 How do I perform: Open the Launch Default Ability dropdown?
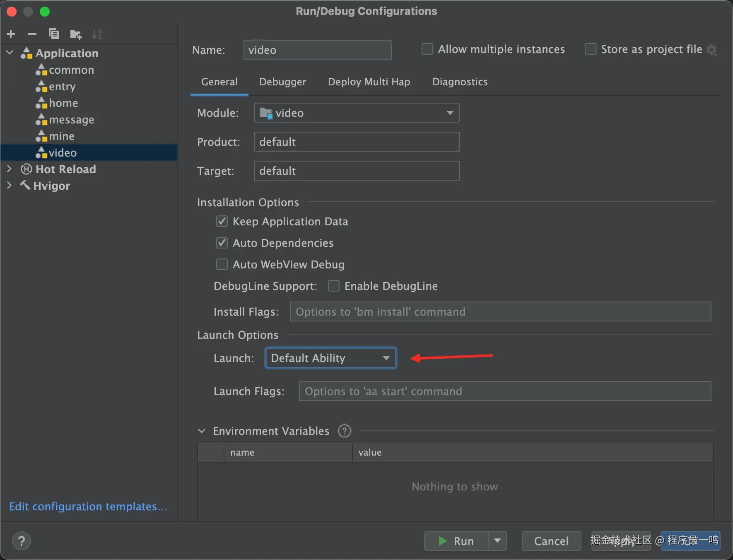click(331, 358)
